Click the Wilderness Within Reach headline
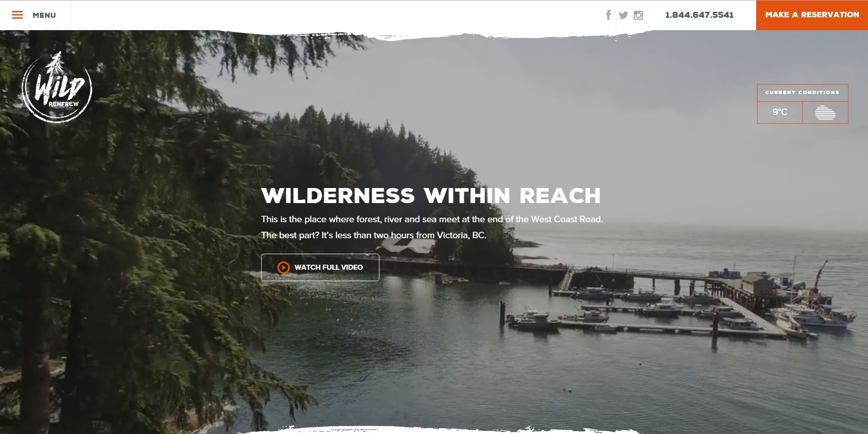Viewport: 868px width, 434px height. point(431,196)
